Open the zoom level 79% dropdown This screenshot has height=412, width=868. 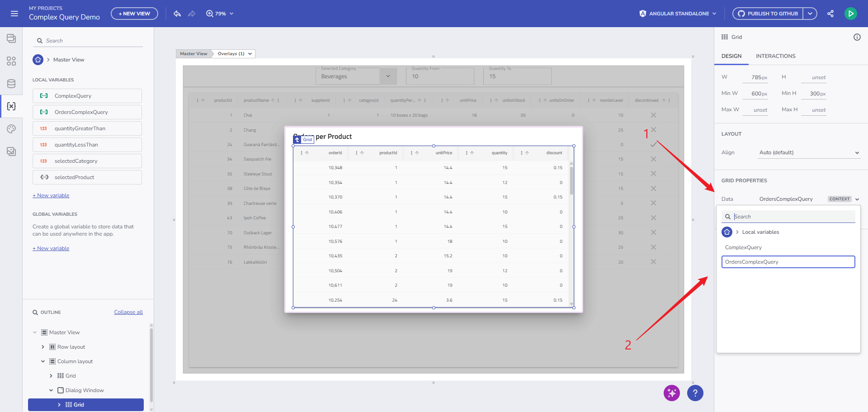click(x=220, y=14)
